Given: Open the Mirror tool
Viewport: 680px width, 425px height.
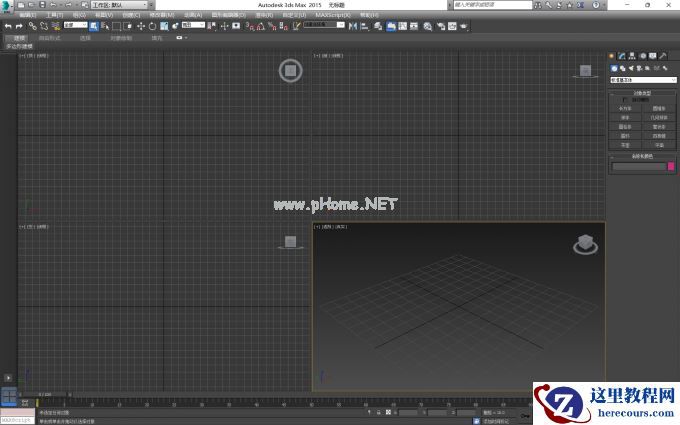Looking at the screenshot, I should point(353,26).
